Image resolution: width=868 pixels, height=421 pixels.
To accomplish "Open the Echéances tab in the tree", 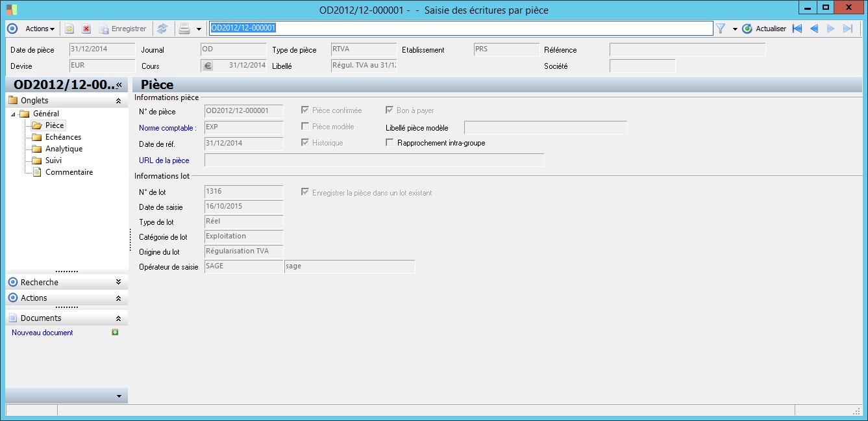I will 63,137.
